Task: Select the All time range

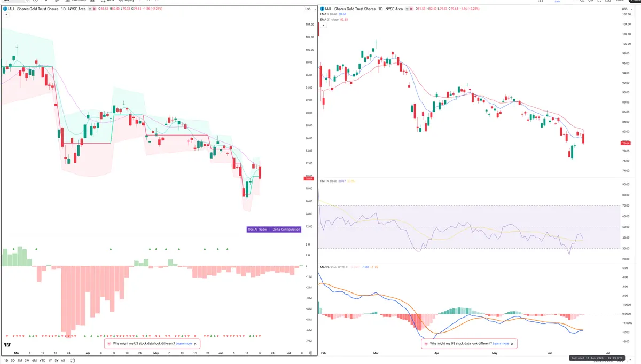Action: (62, 360)
